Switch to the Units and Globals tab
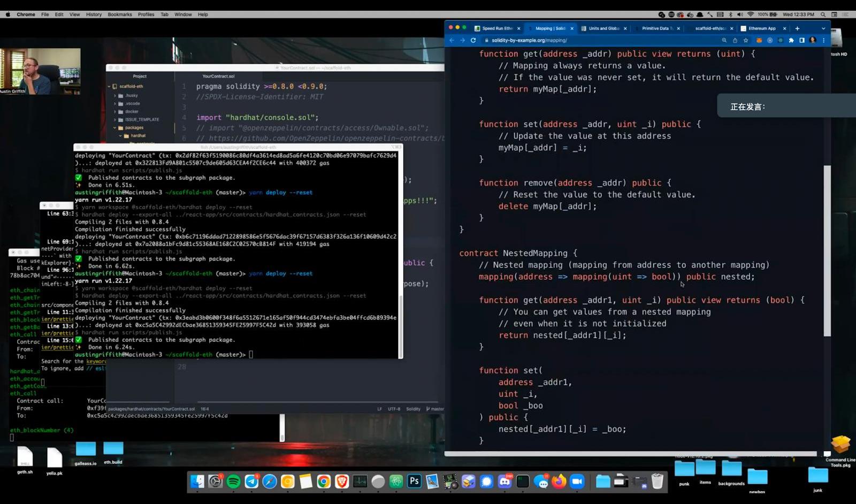This screenshot has height=504, width=856. click(603, 28)
